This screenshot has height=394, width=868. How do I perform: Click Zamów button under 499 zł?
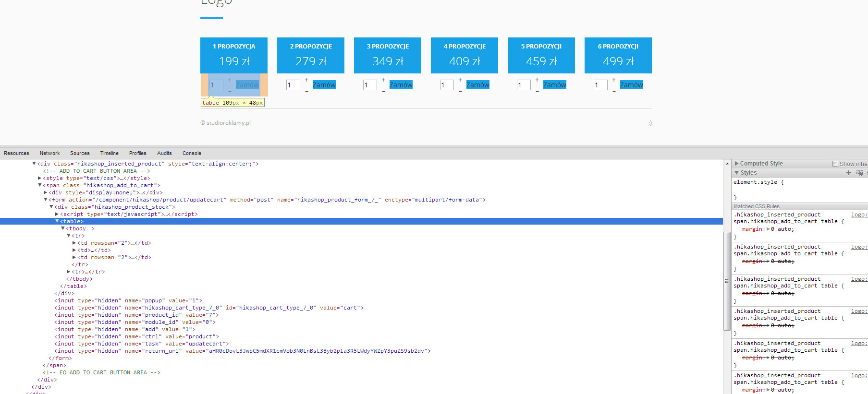(x=631, y=85)
